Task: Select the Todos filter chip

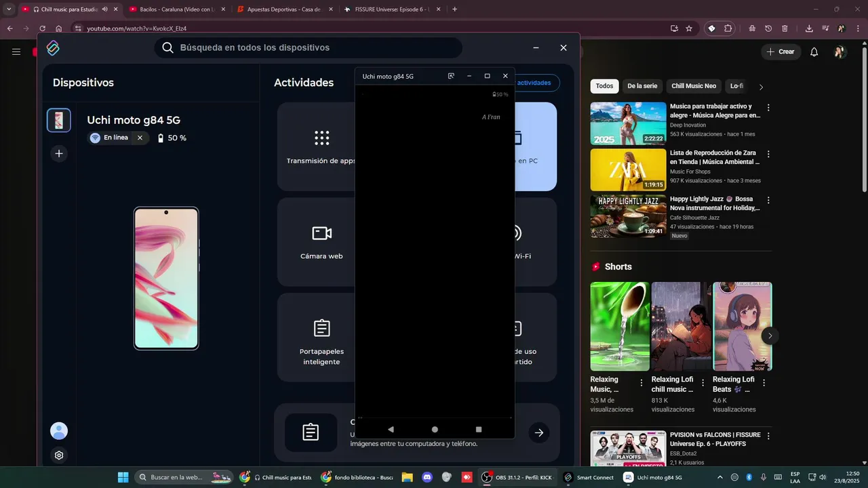Action: pos(604,86)
